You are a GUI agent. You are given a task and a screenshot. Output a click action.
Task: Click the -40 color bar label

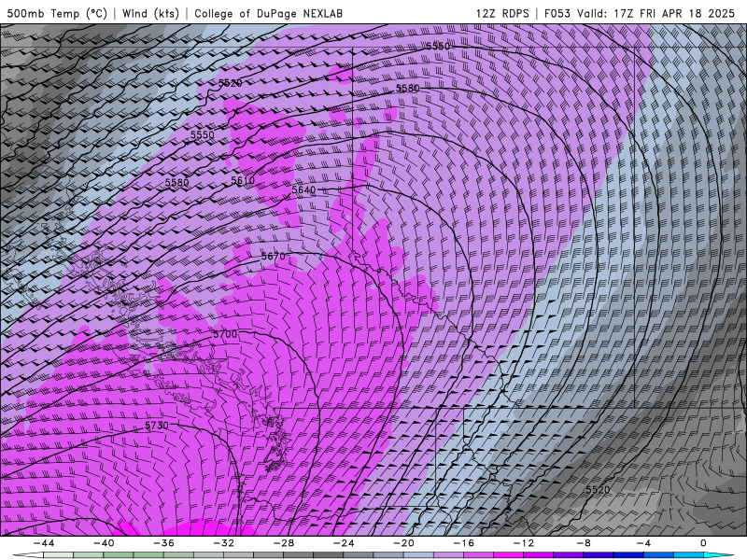[104, 543]
